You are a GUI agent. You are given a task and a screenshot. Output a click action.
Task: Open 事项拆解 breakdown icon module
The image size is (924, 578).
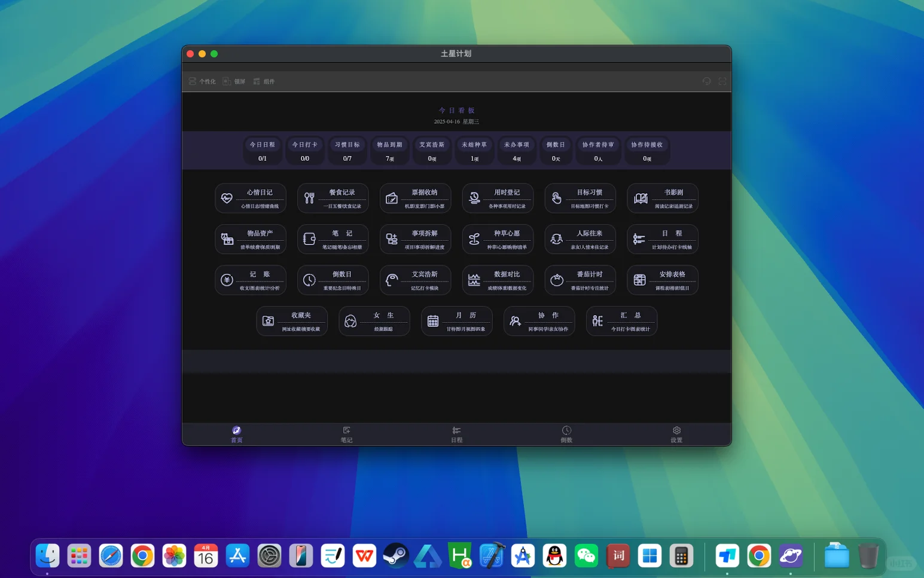[416, 239]
